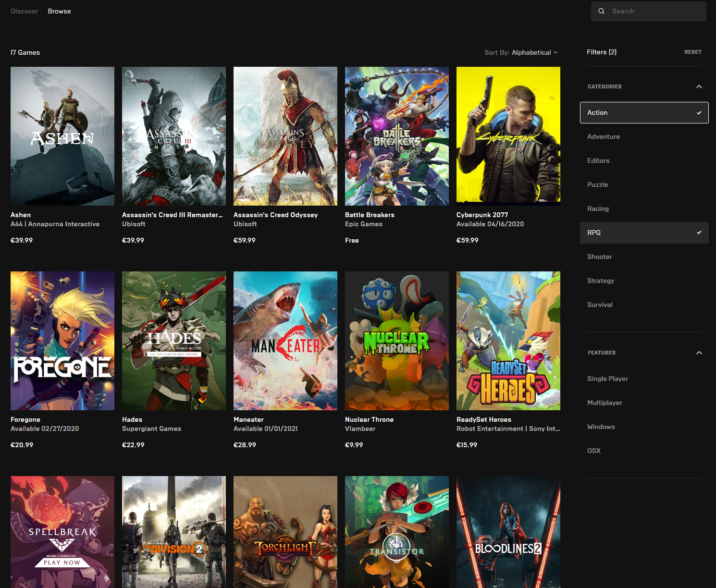
Task: Click the Free price of Battle Breakers
Action: pos(352,240)
